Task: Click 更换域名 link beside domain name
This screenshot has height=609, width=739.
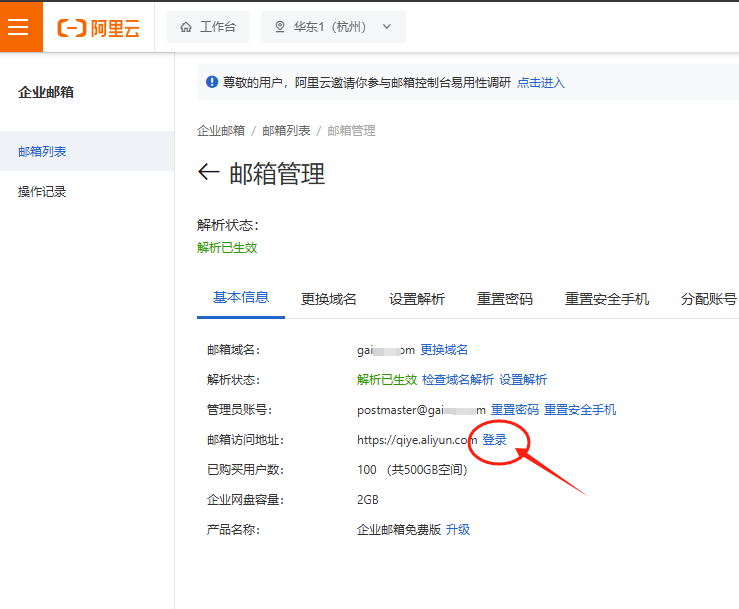Action: point(444,350)
